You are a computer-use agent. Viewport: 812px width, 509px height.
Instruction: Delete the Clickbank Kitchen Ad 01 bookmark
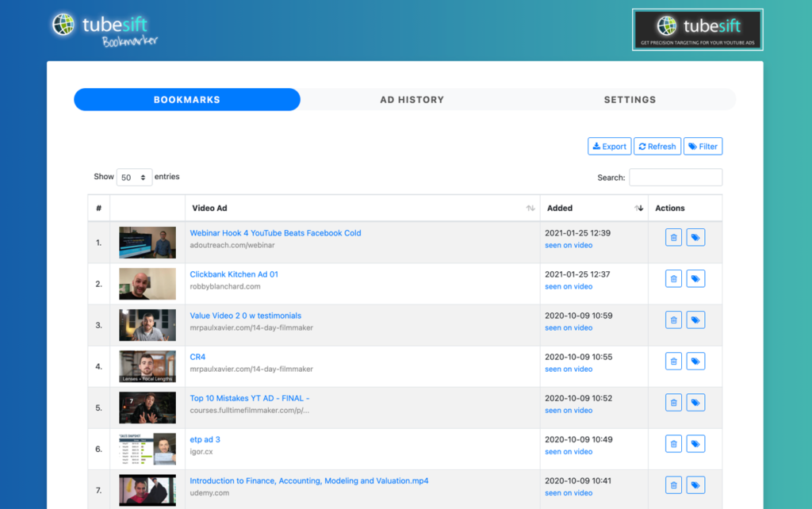673,279
